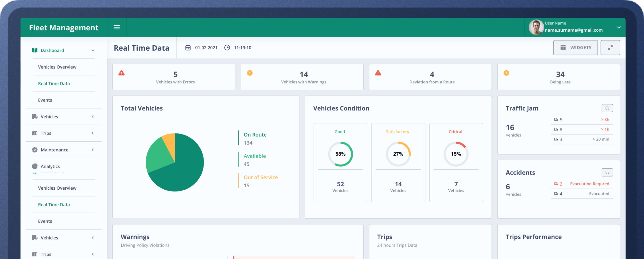Click the '34 Being Late' card
The image size is (644, 259).
tap(559, 77)
